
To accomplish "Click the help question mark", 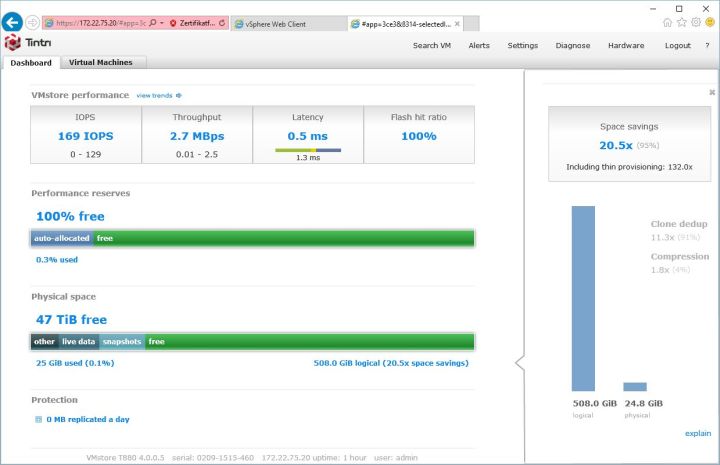I will click(x=707, y=45).
